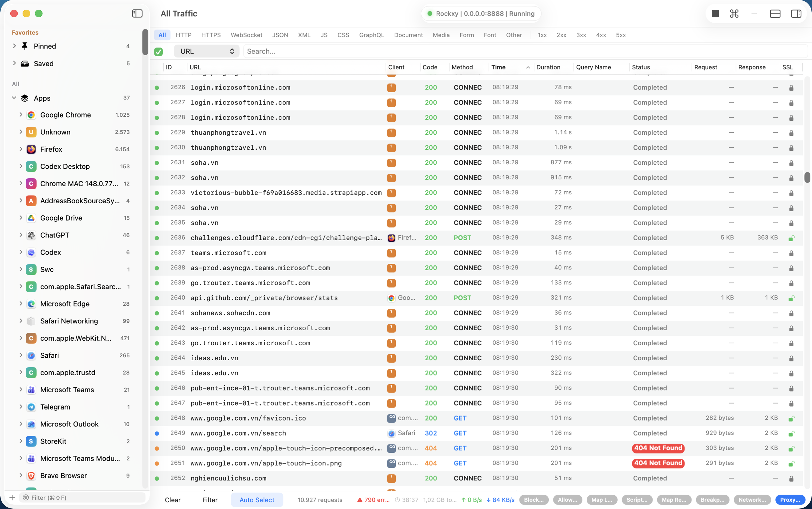Select the WebSocket filter tab
The width and height of the screenshot is (812, 509).
pyautogui.click(x=246, y=35)
